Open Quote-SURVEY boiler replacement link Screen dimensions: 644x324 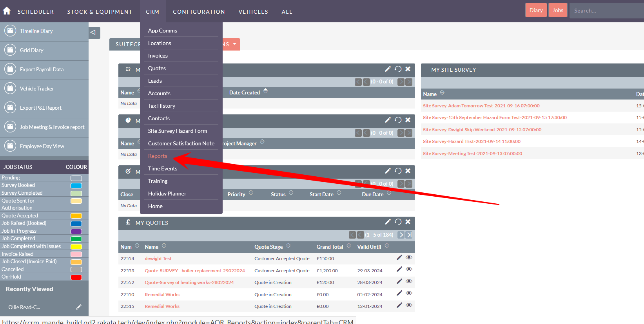(195, 271)
